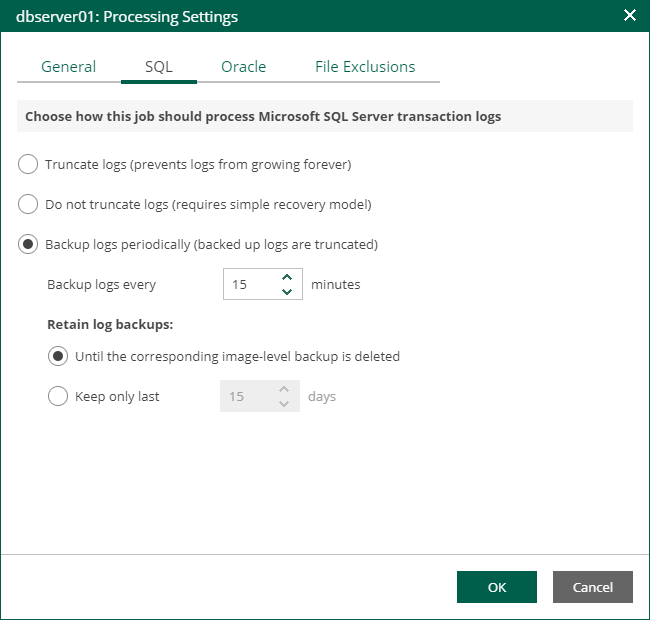The image size is (650, 620).
Task: Confirm settings with OK button
Action: (x=497, y=587)
